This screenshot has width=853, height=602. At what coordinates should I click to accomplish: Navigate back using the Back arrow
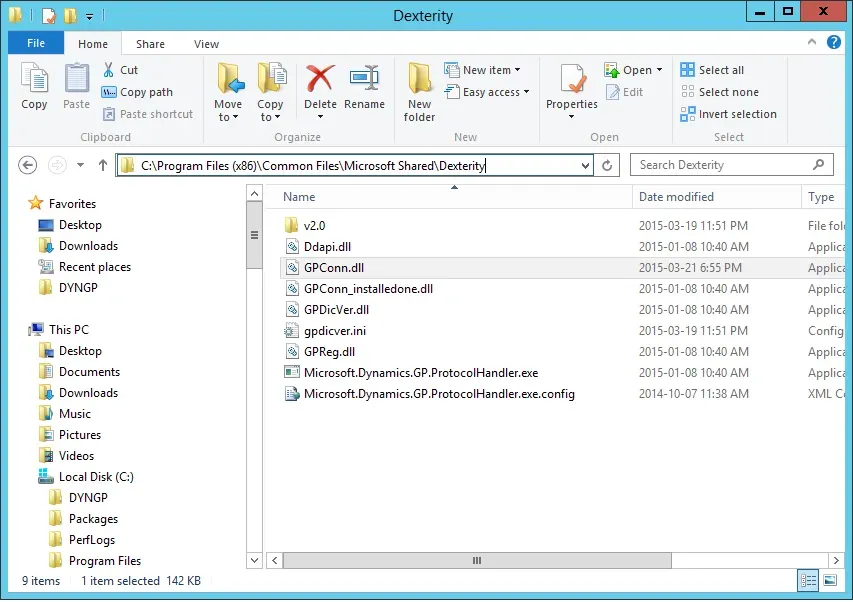click(x=27, y=164)
